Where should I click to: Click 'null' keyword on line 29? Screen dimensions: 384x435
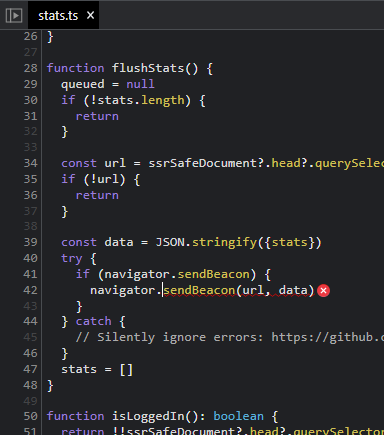(x=140, y=84)
